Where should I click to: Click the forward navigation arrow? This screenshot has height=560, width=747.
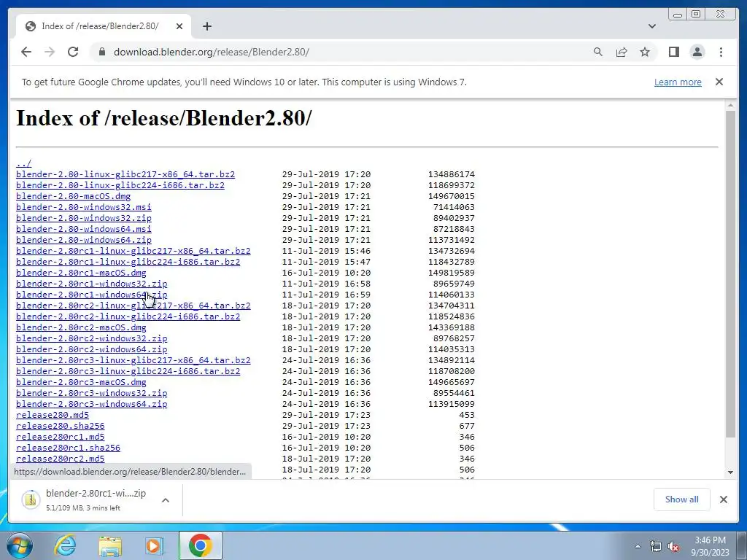point(50,52)
